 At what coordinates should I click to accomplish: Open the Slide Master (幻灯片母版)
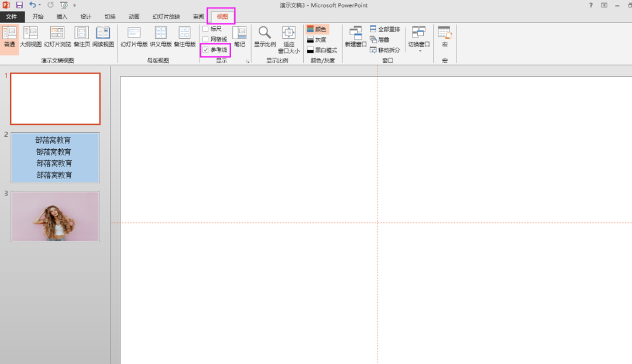[x=134, y=36]
